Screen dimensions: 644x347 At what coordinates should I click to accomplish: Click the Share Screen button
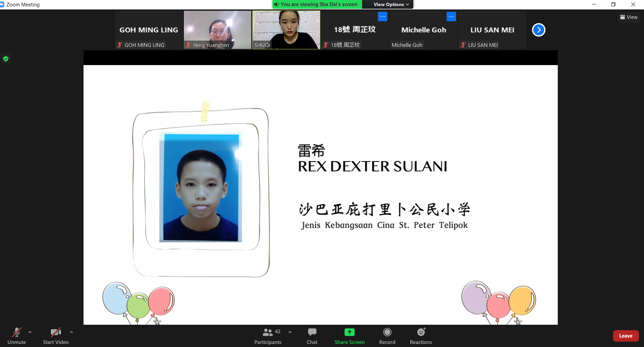coord(350,336)
